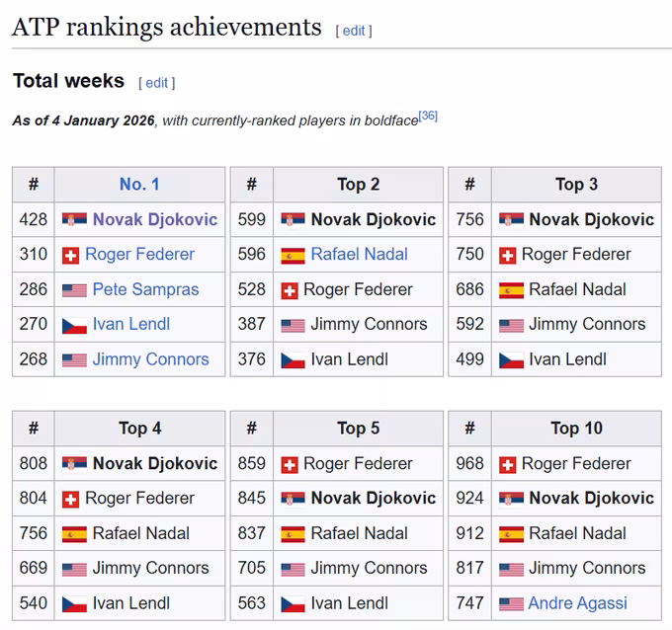Click US flag beside Jimmy Connors in Top 10 table

tap(511, 570)
